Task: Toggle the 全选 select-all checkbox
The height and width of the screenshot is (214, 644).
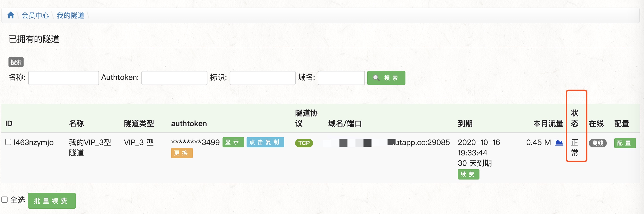Action: click(x=4, y=200)
